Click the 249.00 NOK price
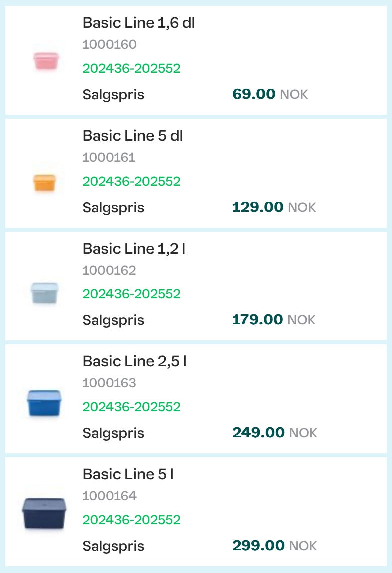 274,433
